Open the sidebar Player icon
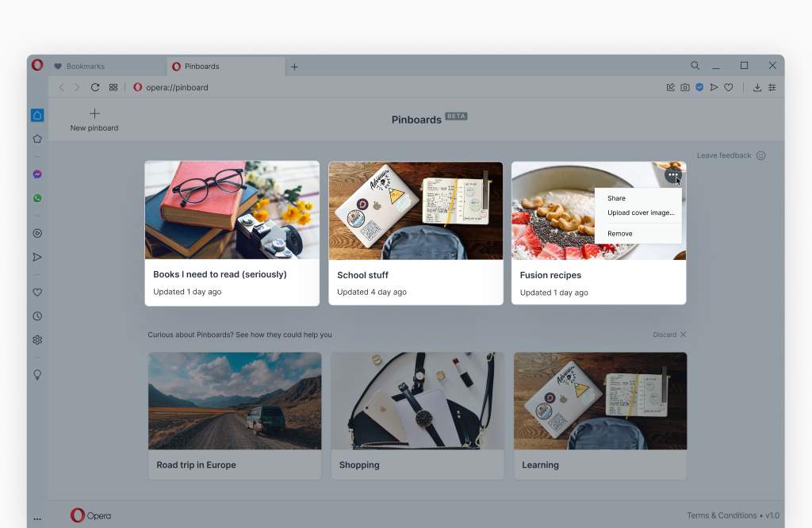This screenshot has height=528, width=812. (37, 233)
